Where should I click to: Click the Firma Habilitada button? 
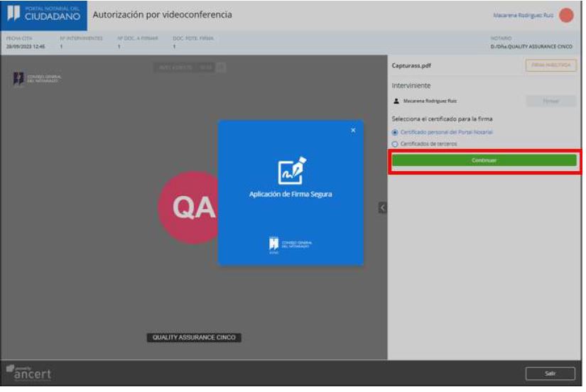point(550,65)
